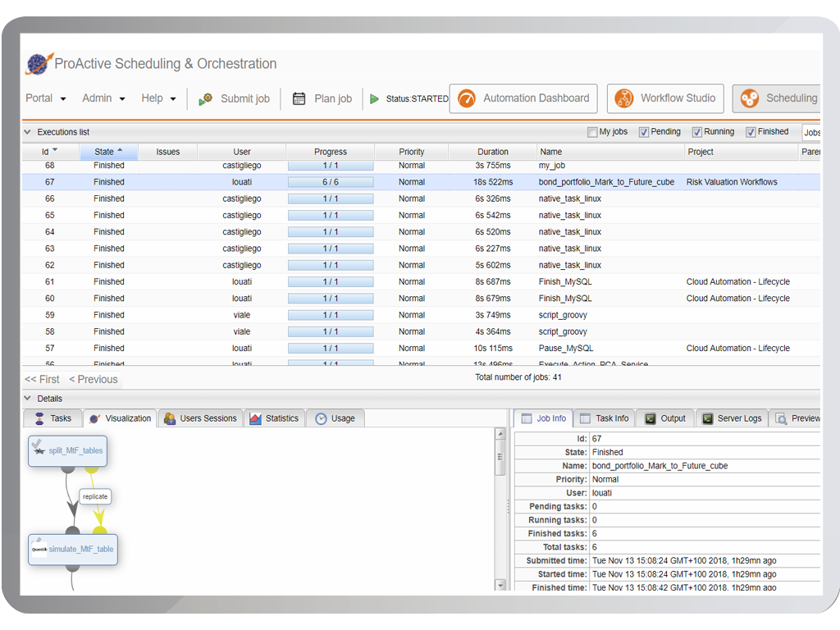The height and width of the screenshot is (630, 840).
Task: Click the Statistics chart icon
Action: 256,418
